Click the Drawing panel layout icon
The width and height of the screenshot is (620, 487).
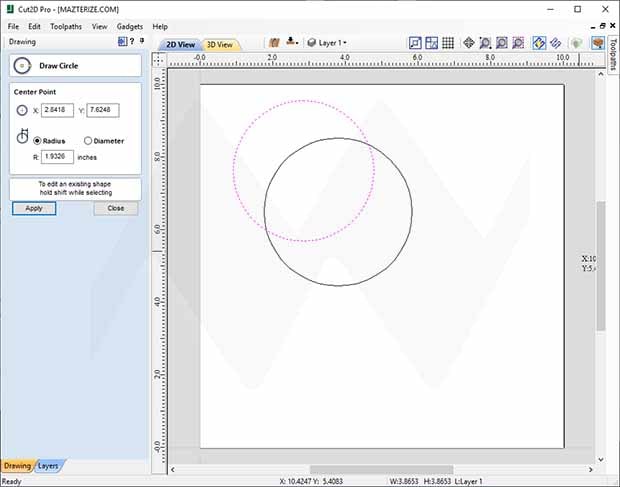(x=123, y=41)
